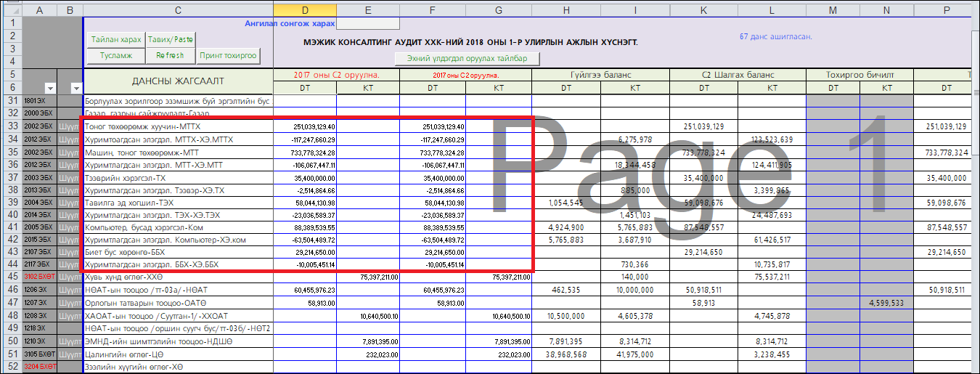This screenshot has width=980, height=374.
Task: Select the 75,397,211.00 cell in column E
Action: (367, 277)
